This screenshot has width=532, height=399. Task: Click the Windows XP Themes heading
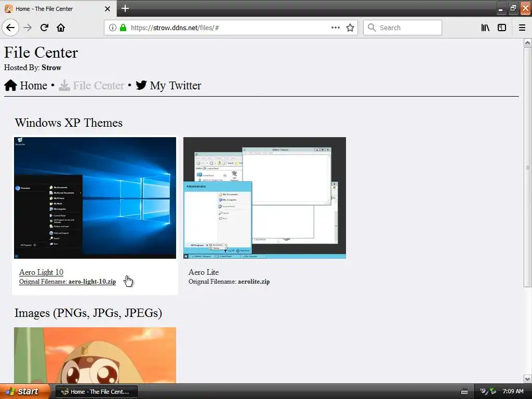(69, 123)
